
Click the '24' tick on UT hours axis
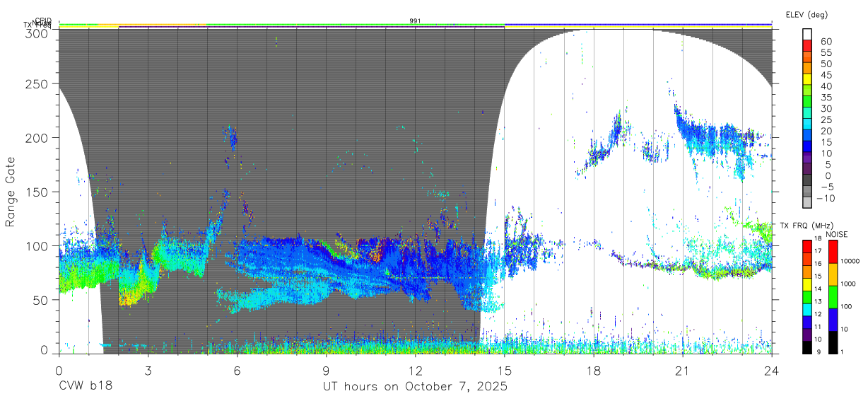tap(772, 370)
